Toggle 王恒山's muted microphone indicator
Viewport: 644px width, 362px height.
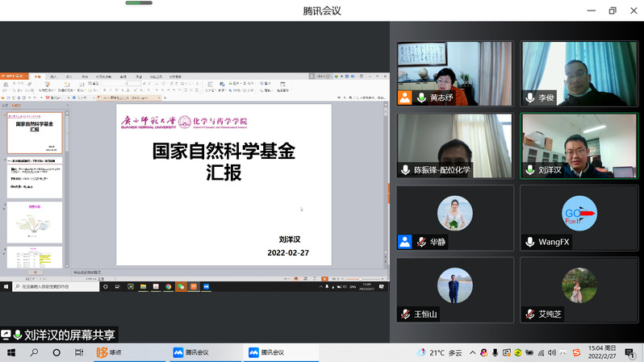(x=406, y=314)
